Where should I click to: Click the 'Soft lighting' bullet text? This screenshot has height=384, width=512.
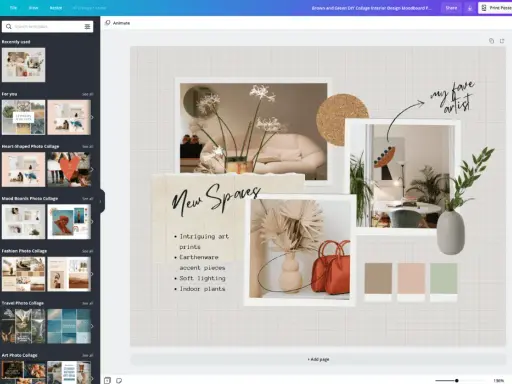click(202, 278)
